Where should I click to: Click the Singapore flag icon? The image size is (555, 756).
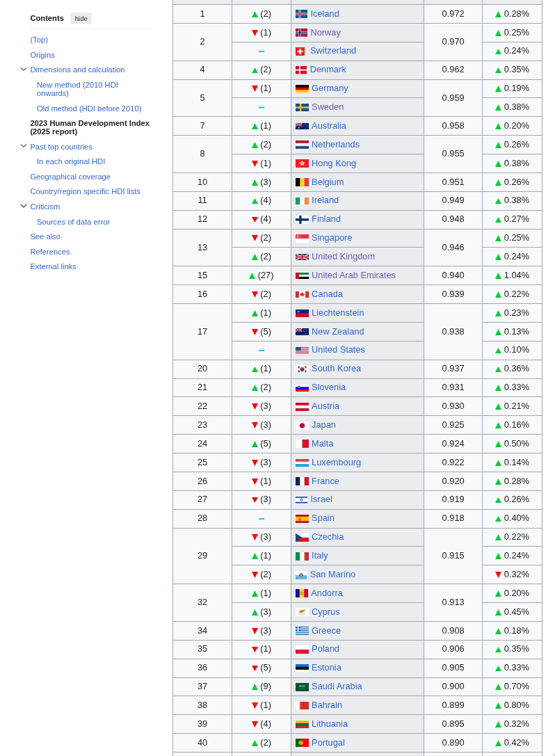(302, 238)
